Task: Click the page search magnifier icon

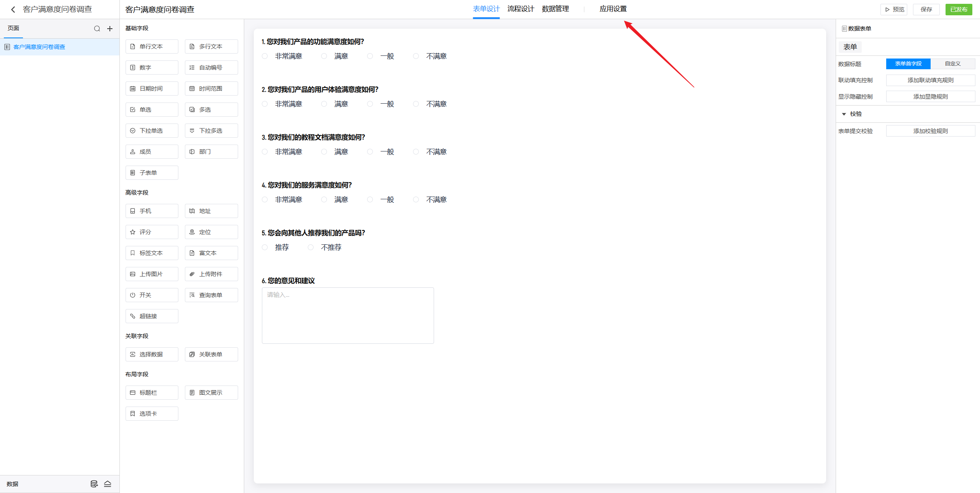Action: click(x=97, y=29)
